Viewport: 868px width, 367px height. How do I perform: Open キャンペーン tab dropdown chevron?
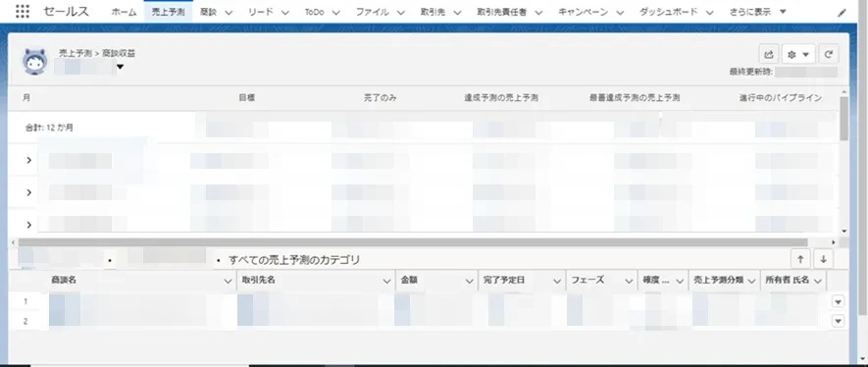[x=620, y=13]
